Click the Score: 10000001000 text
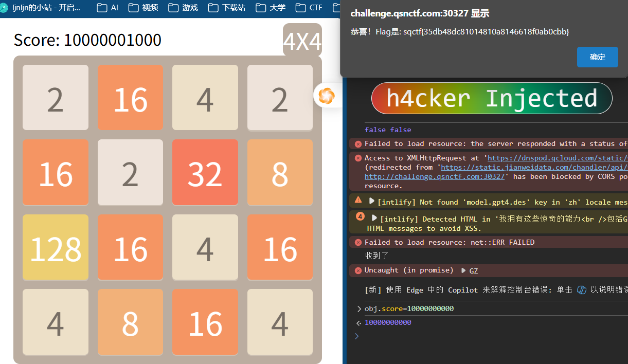Viewport: 628px width, 364px height. click(x=87, y=40)
